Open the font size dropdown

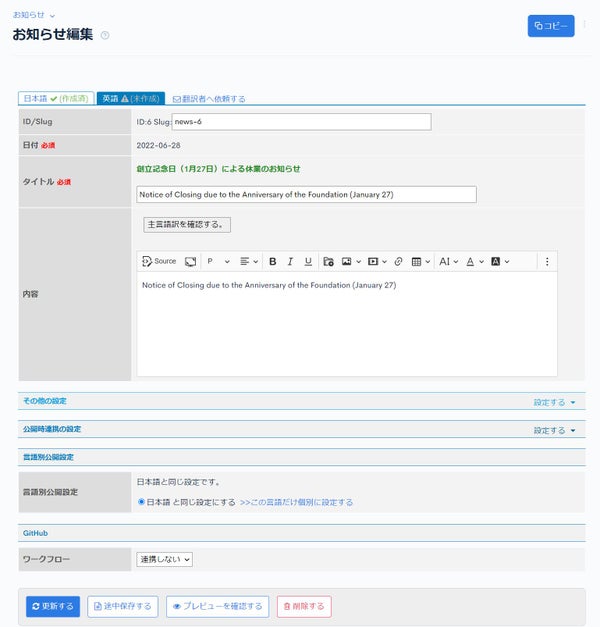coord(448,262)
